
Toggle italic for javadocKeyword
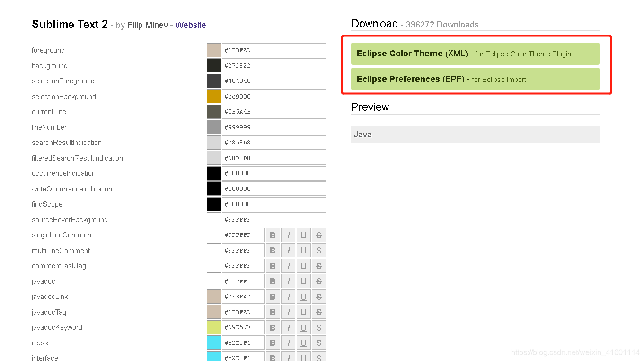pos(288,327)
